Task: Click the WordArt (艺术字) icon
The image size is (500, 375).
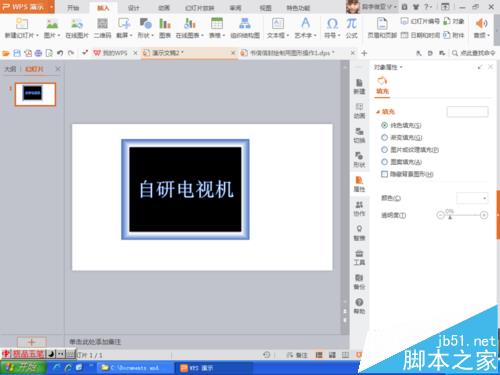Action: point(305,24)
